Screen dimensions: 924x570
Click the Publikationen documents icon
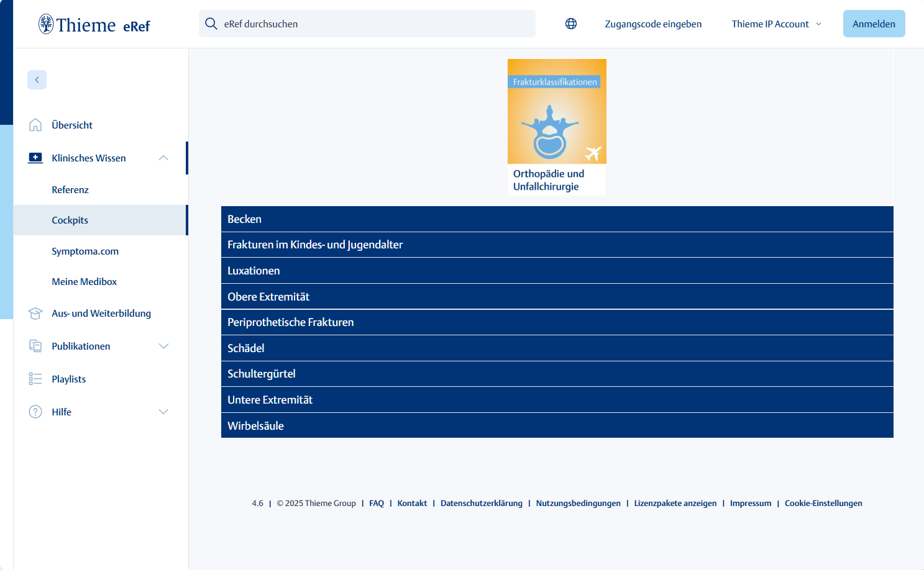(35, 346)
